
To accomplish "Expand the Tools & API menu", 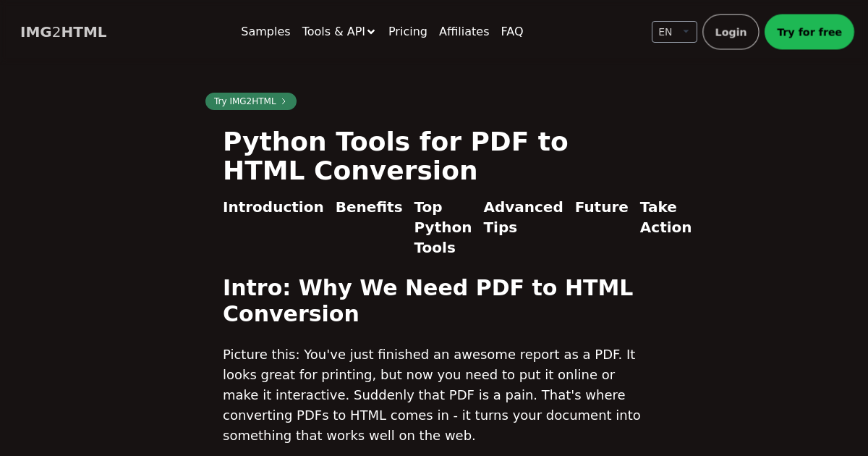I will pyautogui.click(x=339, y=32).
